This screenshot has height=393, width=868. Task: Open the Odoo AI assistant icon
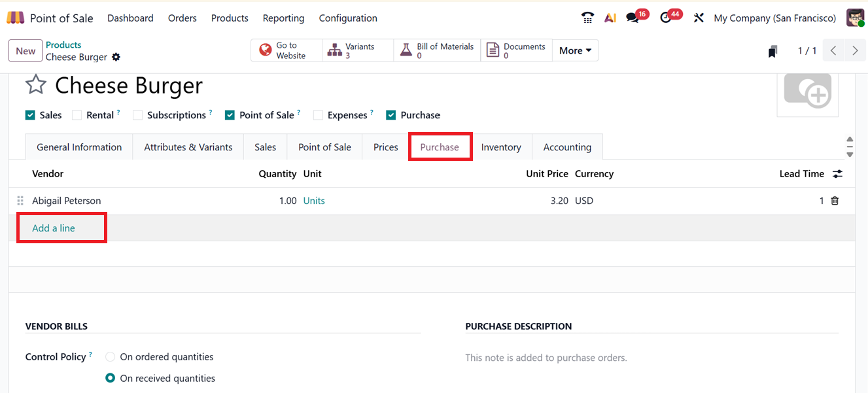[x=610, y=18]
